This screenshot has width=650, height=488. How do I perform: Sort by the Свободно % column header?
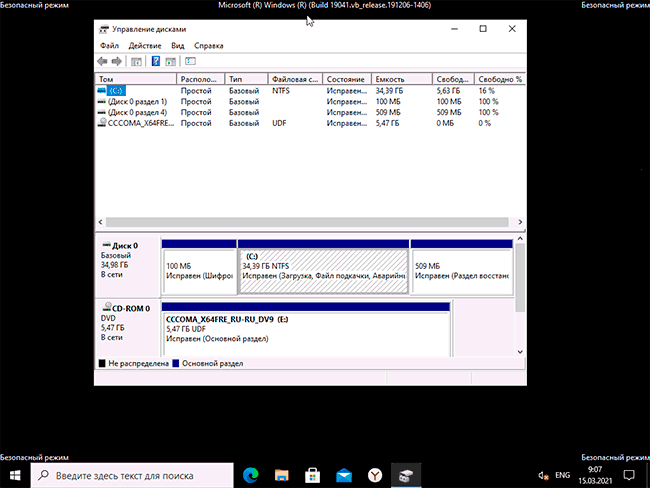coord(500,79)
